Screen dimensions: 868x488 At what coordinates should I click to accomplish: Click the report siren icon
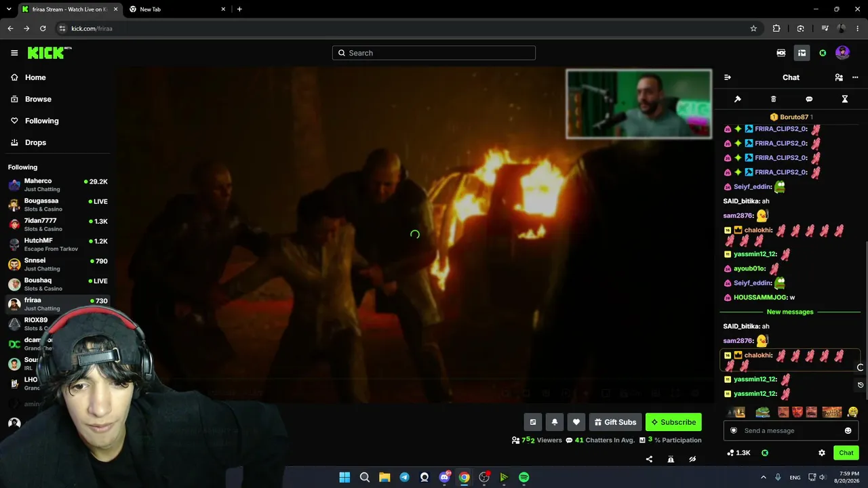click(671, 459)
